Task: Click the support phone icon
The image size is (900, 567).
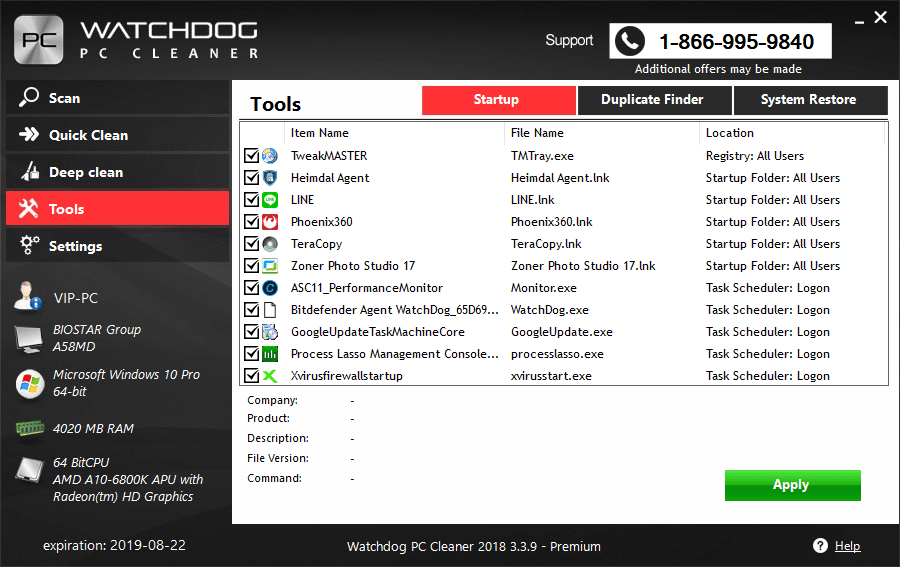Action: pyautogui.click(x=630, y=41)
